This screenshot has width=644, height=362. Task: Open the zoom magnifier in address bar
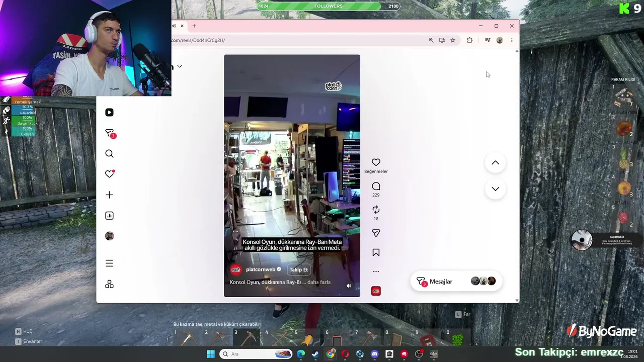point(431,40)
